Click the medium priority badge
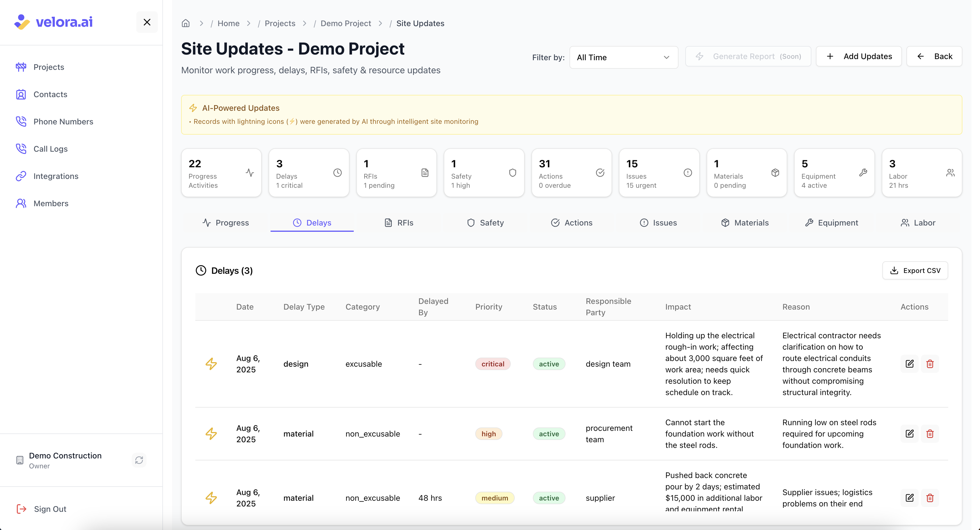This screenshot has height=530, width=980. pos(495,498)
